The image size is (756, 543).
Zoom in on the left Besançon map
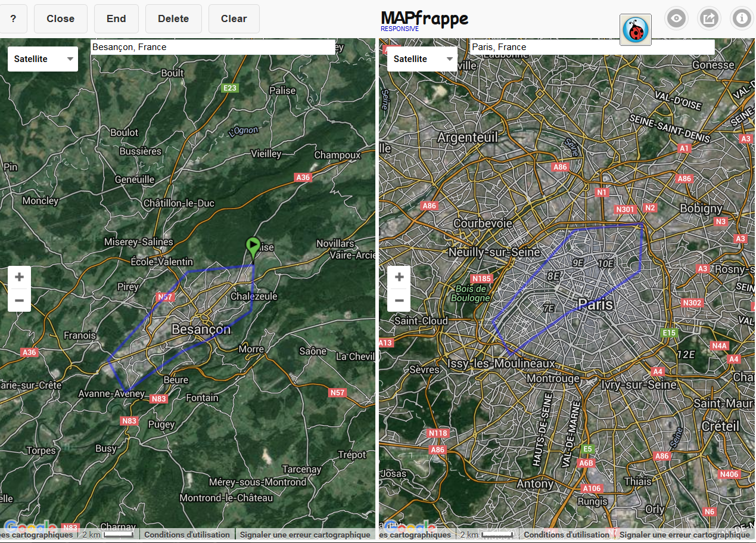pos(19,277)
